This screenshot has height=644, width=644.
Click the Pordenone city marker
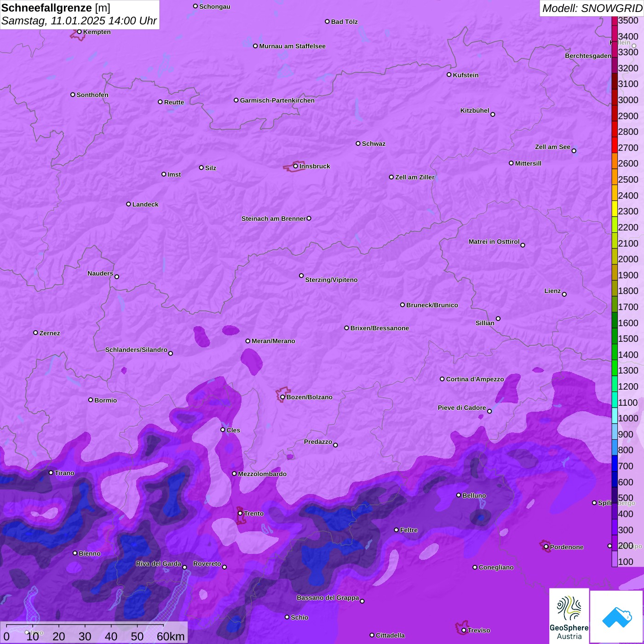point(546,547)
